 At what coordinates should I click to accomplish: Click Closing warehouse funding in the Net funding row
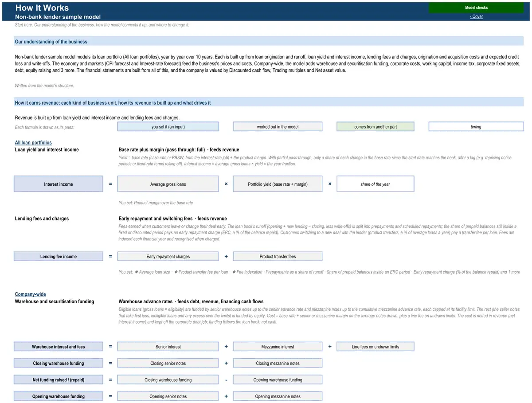coord(168,380)
